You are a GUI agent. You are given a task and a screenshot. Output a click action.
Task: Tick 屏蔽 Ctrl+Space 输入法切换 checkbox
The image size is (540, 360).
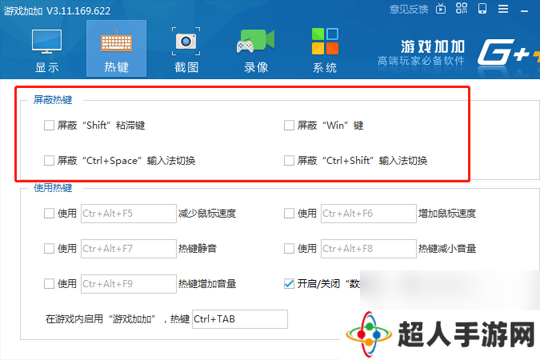click(x=49, y=160)
